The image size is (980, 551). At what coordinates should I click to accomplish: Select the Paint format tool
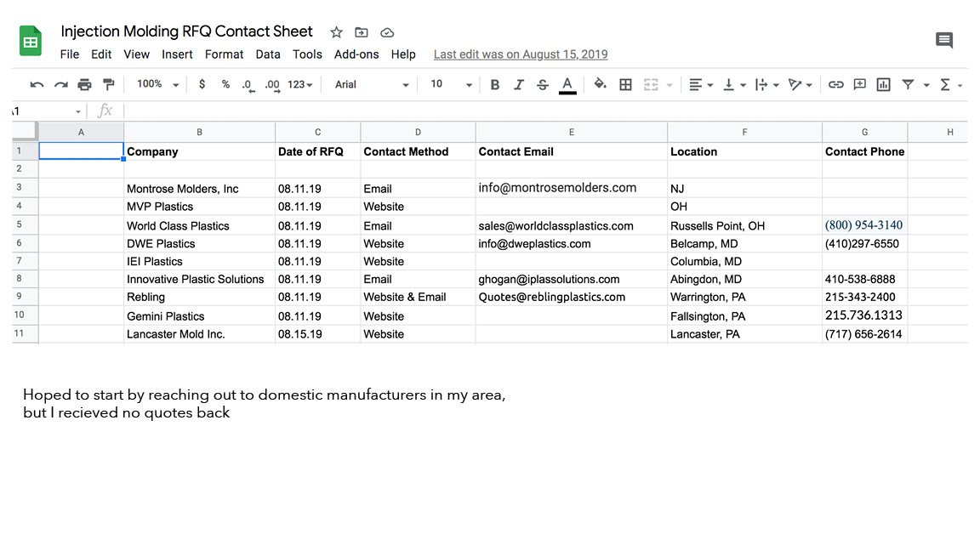[x=108, y=84]
